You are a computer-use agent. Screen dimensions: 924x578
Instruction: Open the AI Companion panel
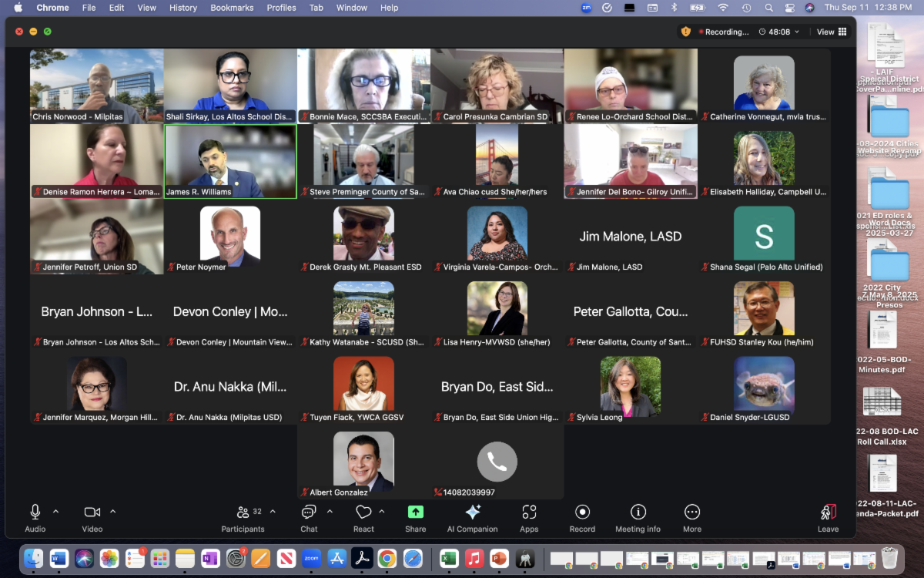[472, 512]
